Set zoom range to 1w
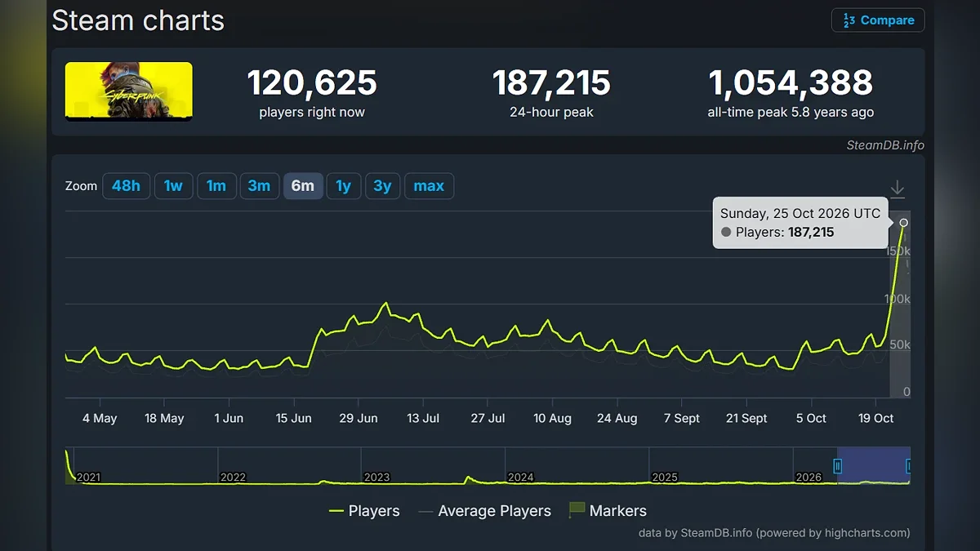This screenshot has height=551, width=980. pyautogui.click(x=173, y=186)
